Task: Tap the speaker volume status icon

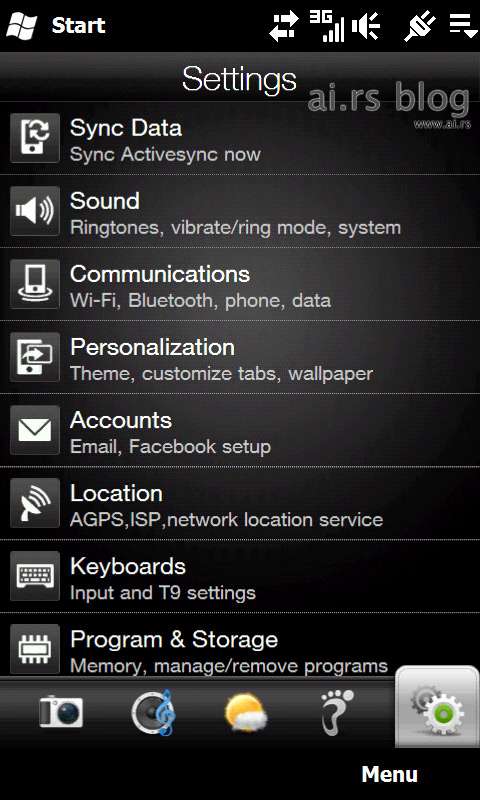Action: point(366,26)
